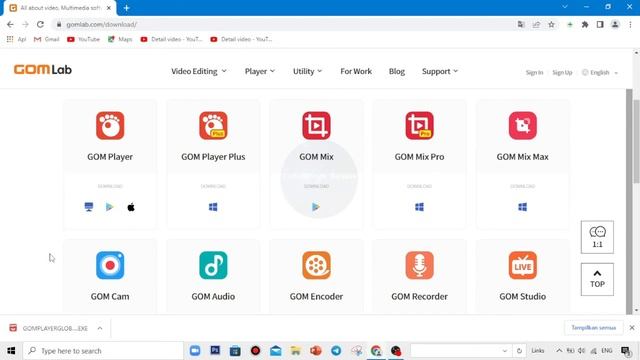The width and height of the screenshot is (640, 360).
Task: Open the taskbar address dropdown arrow
Action: (x=504, y=351)
